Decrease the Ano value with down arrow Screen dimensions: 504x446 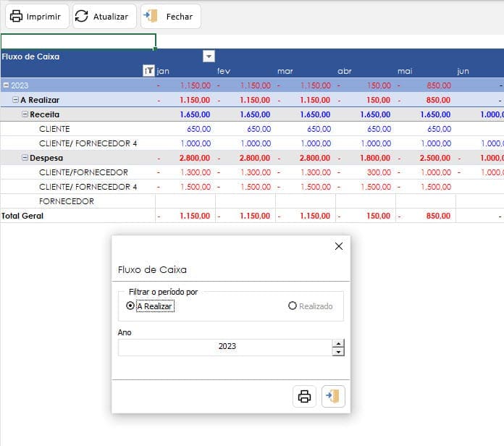click(337, 352)
